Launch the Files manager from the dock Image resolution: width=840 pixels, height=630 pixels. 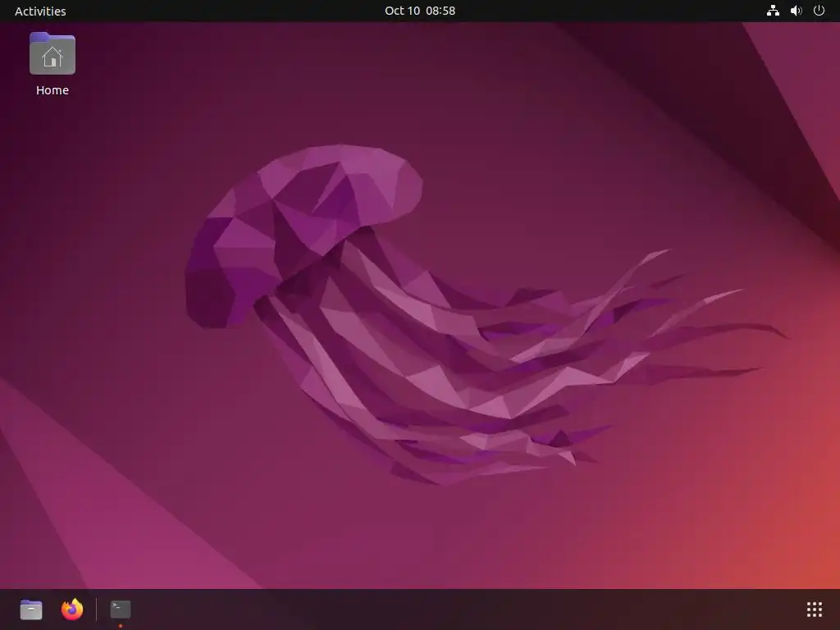pos(31,609)
